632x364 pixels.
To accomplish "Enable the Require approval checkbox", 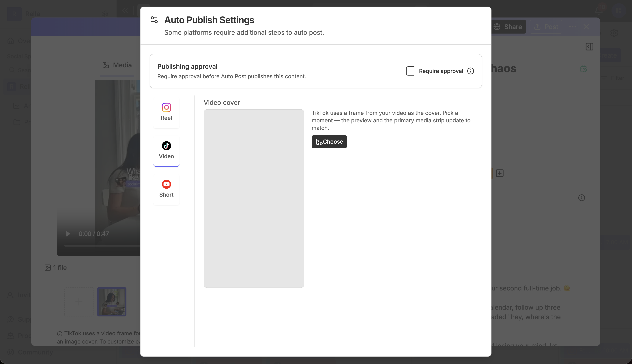I will pos(410,71).
